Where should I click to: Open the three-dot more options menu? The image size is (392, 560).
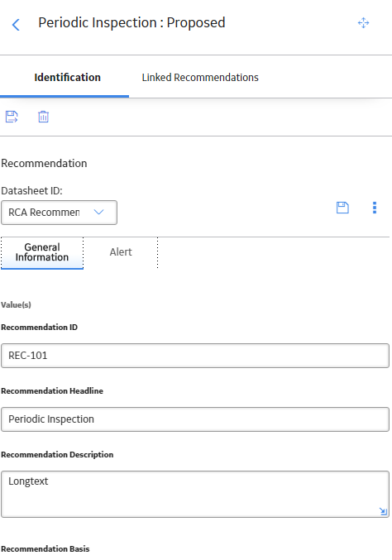click(x=375, y=208)
